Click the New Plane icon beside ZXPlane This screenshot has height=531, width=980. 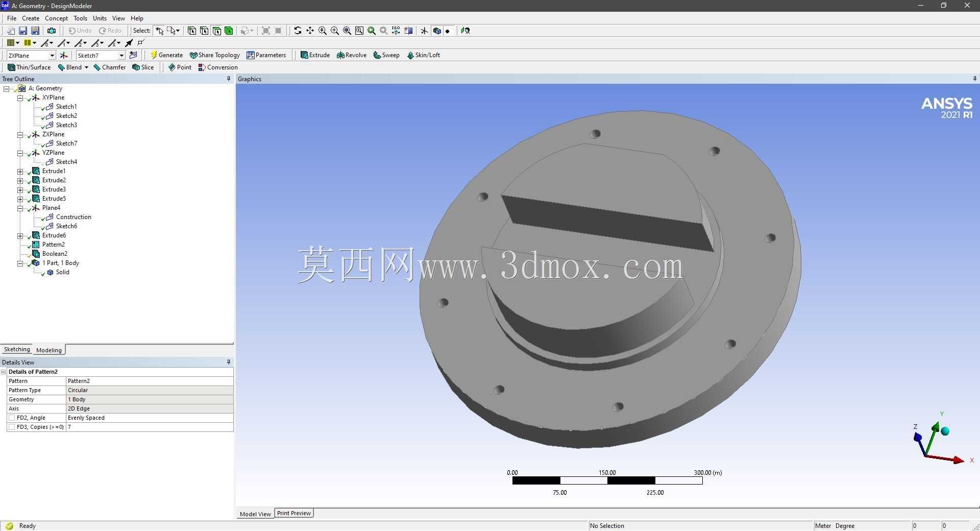[x=64, y=55]
